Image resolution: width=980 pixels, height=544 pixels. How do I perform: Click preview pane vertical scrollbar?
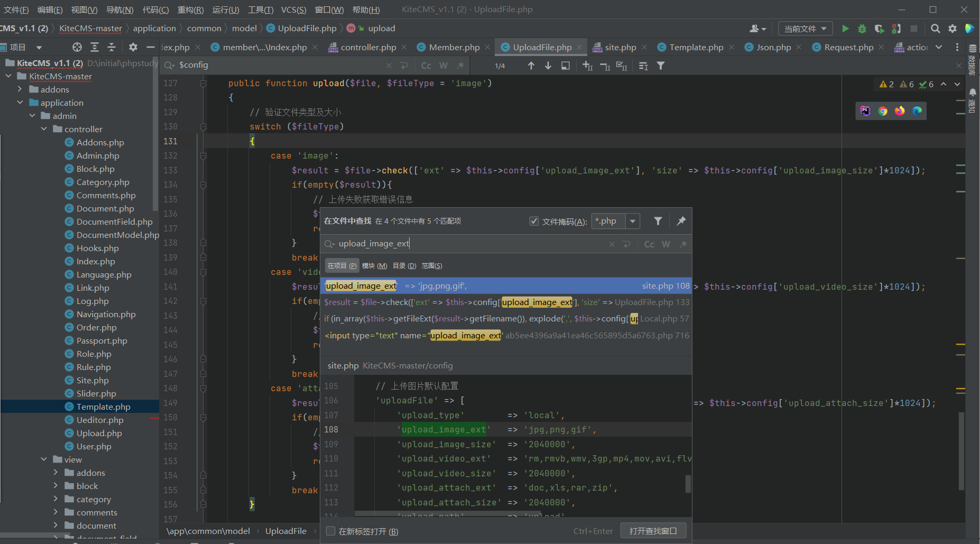pyautogui.click(x=688, y=483)
